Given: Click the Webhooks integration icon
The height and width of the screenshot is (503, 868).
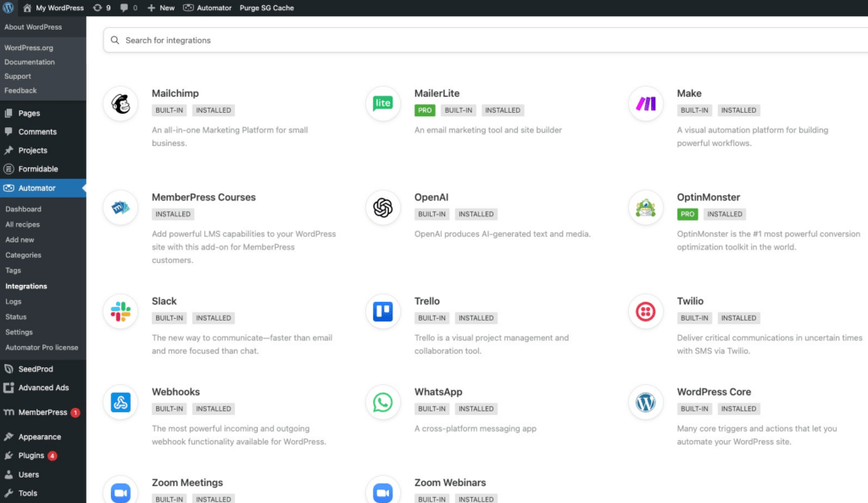Looking at the screenshot, I should [120, 403].
